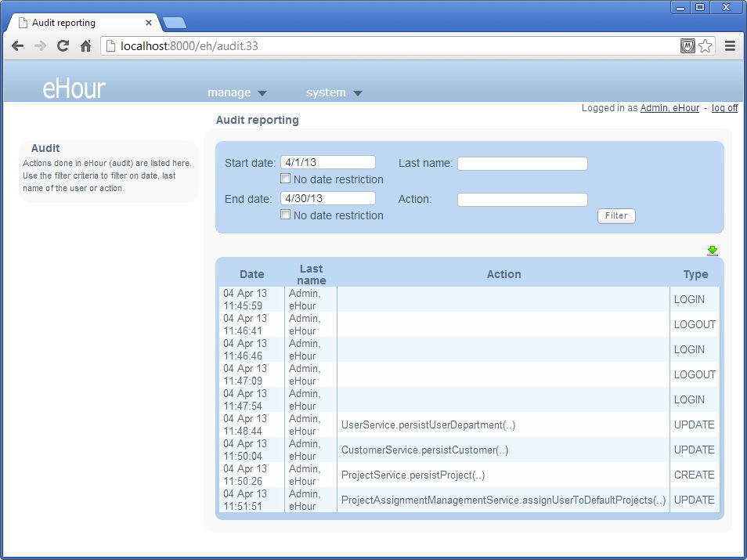Viewport: 747px width, 560px height.
Task: Click the Audit reporting page heading
Action: tap(258, 120)
